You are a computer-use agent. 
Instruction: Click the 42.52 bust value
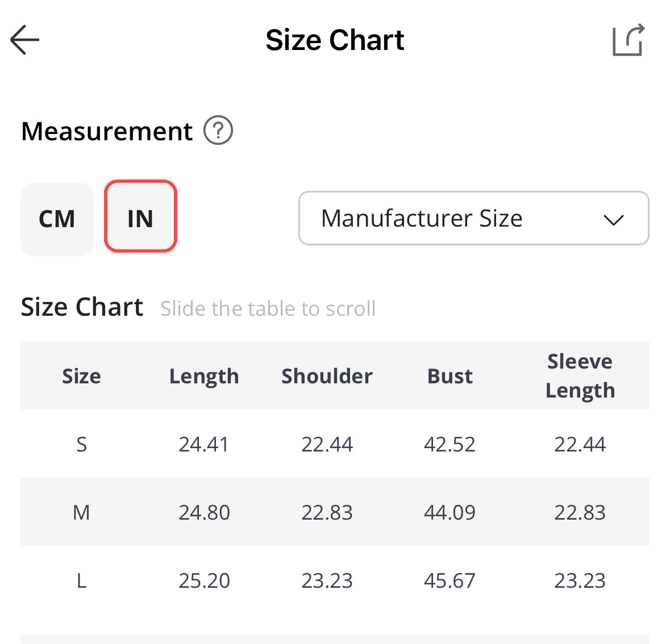coord(450,444)
